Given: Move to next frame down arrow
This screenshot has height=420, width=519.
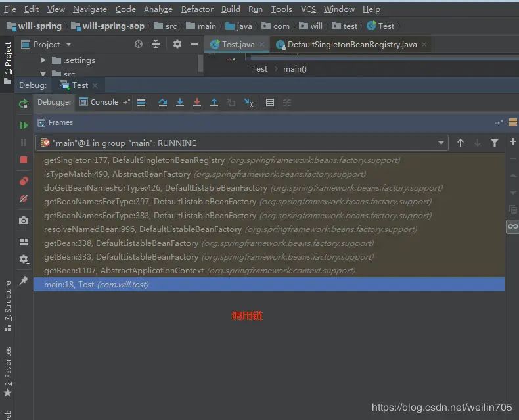Looking at the screenshot, I should (x=478, y=143).
